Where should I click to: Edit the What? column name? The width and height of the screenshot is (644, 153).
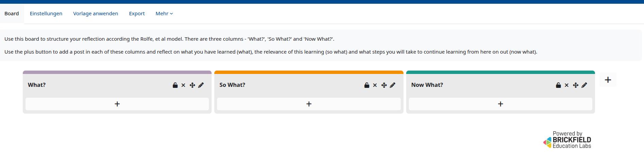pyautogui.click(x=201, y=85)
